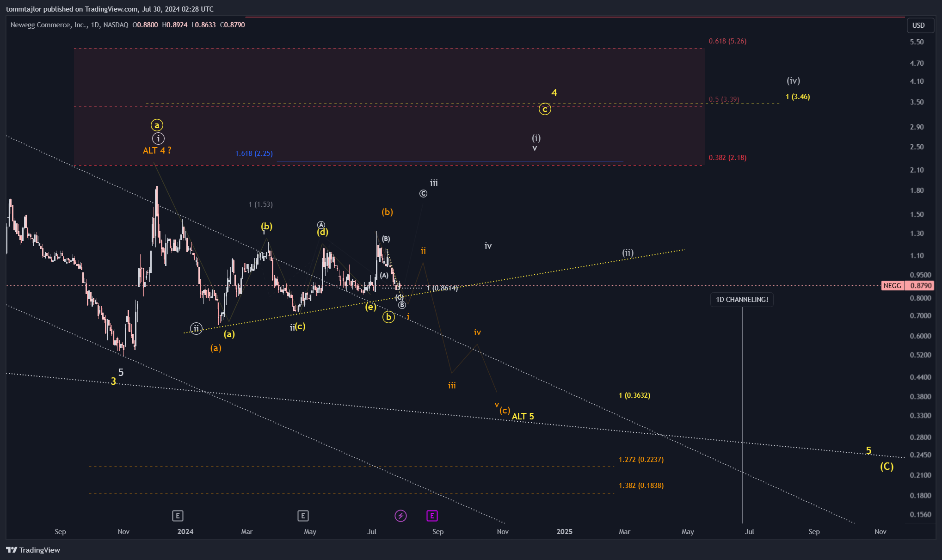Viewport: 942px width, 560px height.
Task: Click the circled yellow a wave label
Action: coord(157,125)
